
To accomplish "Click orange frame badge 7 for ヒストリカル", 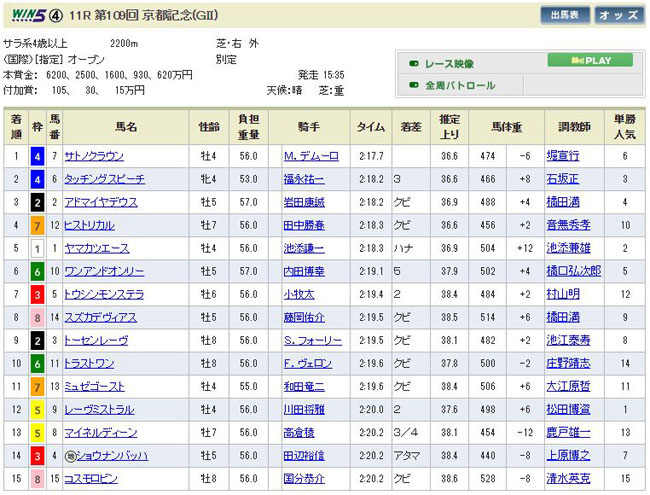I will click(x=36, y=225).
